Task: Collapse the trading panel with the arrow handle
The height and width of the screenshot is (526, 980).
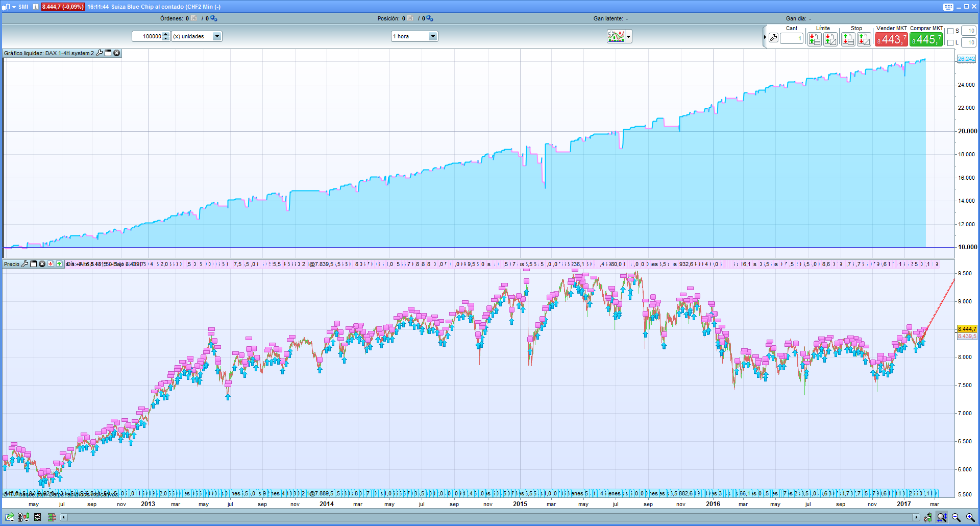Action: pos(765,37)
